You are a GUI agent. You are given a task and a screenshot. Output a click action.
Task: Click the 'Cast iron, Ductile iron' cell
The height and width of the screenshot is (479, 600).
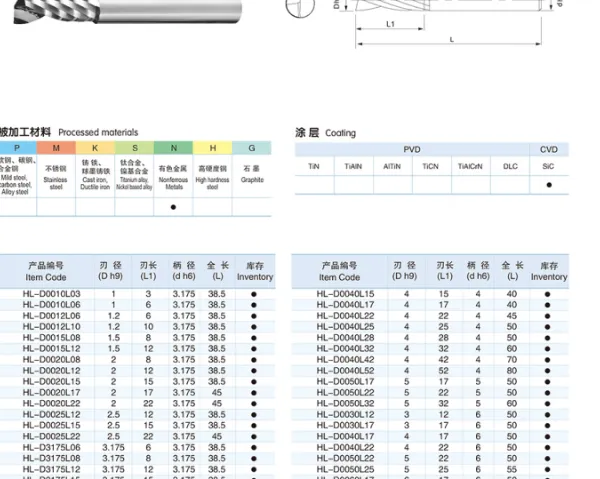pyautogui.click(x=95, y=176)
